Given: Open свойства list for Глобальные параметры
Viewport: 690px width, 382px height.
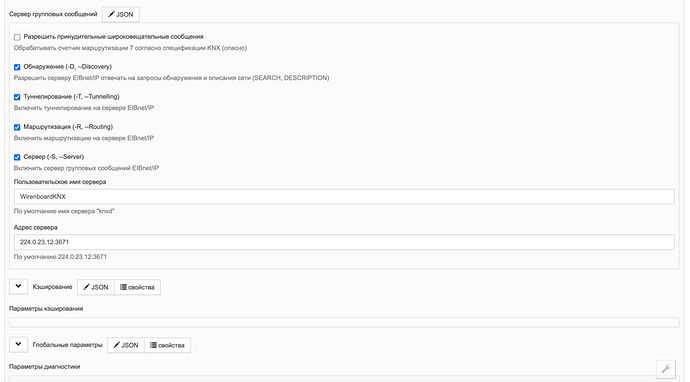Looking at the screenshot, I should [x=167, y=345].
